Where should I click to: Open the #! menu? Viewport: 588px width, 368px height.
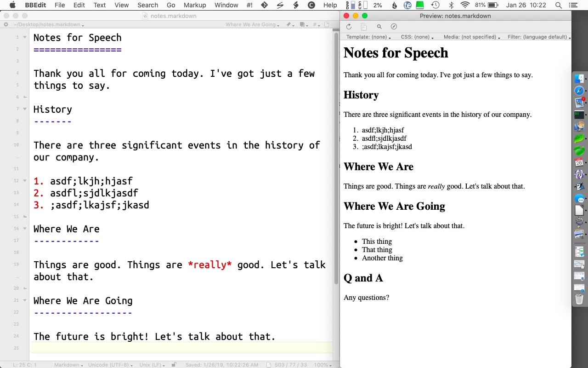tap(249, 5)
